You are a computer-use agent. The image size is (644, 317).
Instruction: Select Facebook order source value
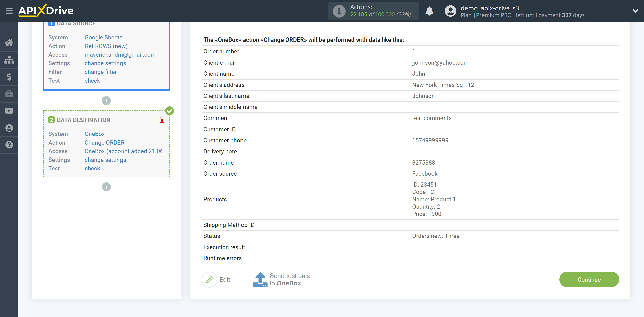[x=425, y=174]
